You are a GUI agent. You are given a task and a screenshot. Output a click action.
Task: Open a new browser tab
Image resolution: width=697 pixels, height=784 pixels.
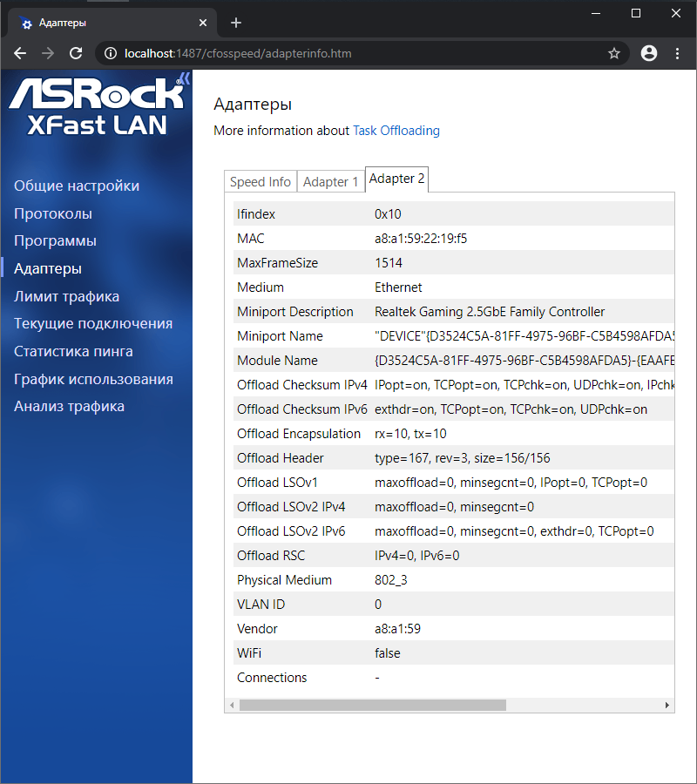click(x=236, y=23)
